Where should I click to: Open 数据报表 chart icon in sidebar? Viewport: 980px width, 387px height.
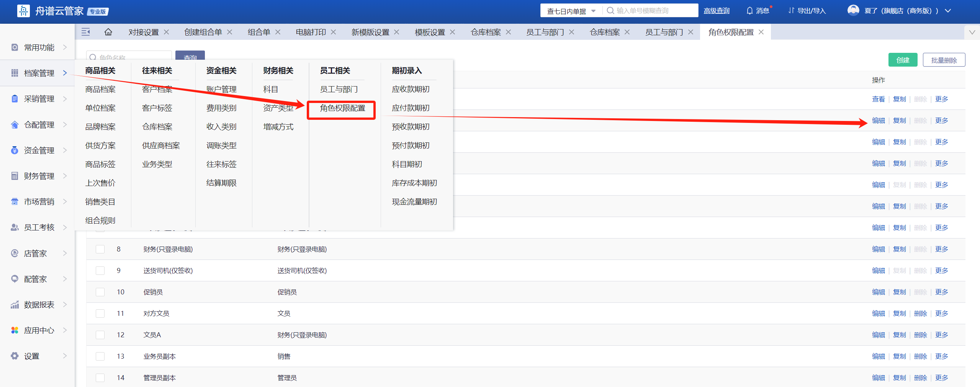(15, 305)
